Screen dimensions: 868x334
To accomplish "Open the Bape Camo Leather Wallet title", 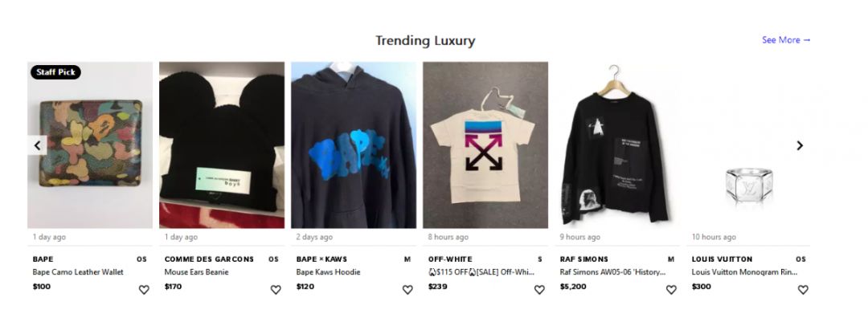I will pyautogui.click(x=78, y=272).
